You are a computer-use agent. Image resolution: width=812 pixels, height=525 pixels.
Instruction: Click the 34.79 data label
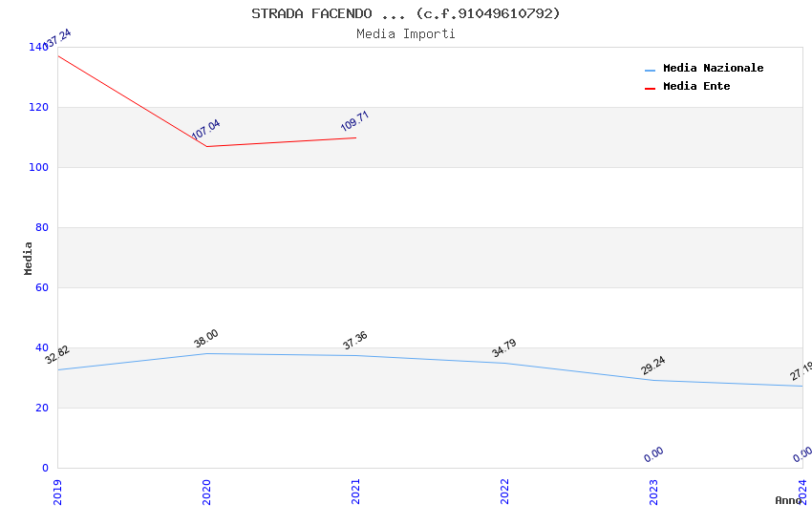pyautogui.click(x=503, y=348)
